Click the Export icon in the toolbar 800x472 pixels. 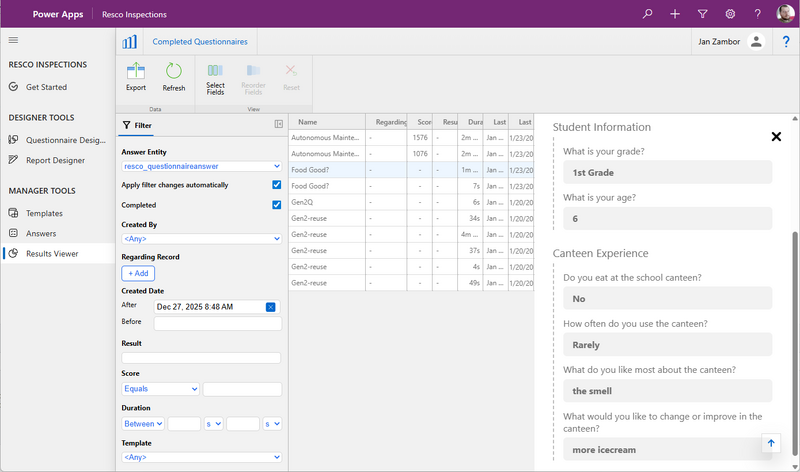135,72
